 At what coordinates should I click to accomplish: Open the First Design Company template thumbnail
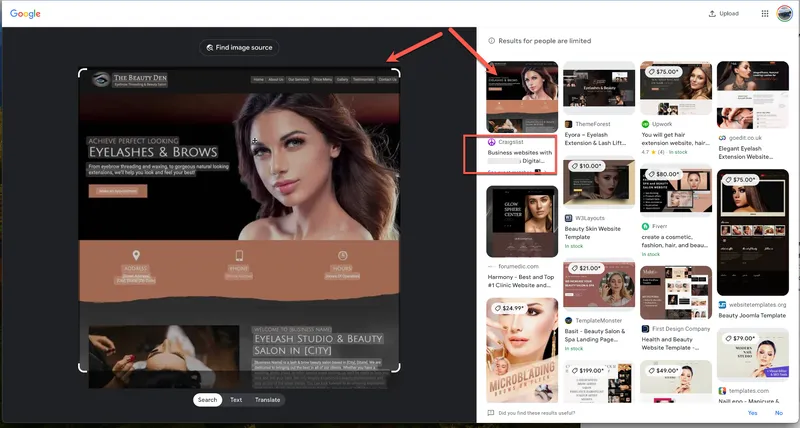click(676, 292)
